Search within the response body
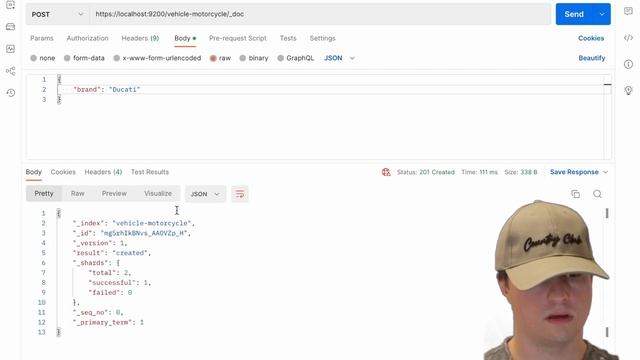Viewport: 640px width, 360px height. [x=597, y=194]
